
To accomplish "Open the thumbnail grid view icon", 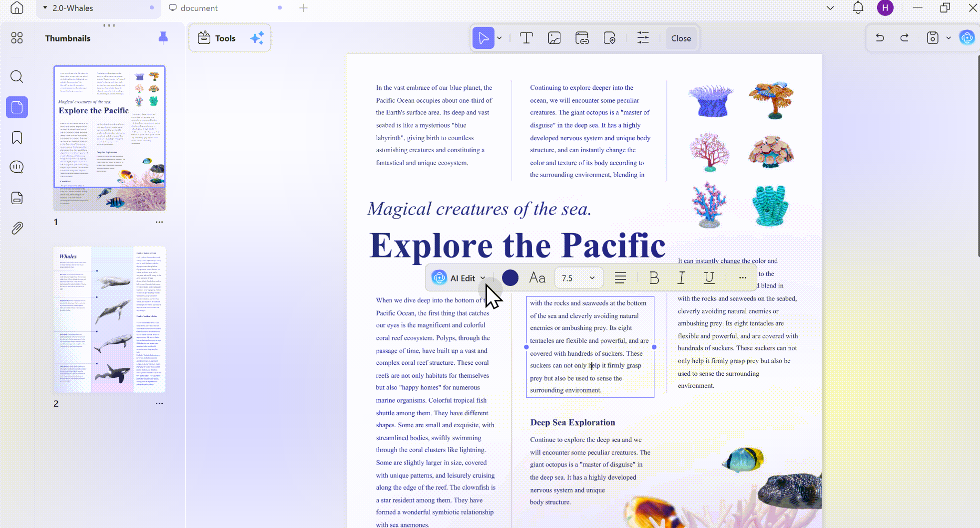I will [x=17, y=38].
